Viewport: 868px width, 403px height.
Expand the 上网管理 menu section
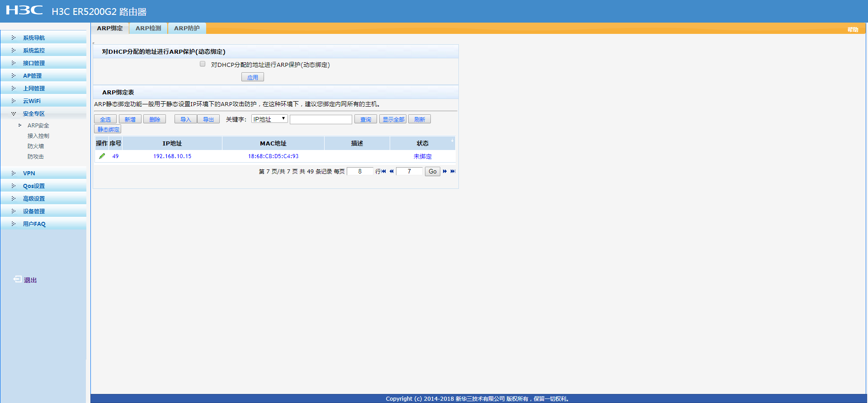(43, 88)
